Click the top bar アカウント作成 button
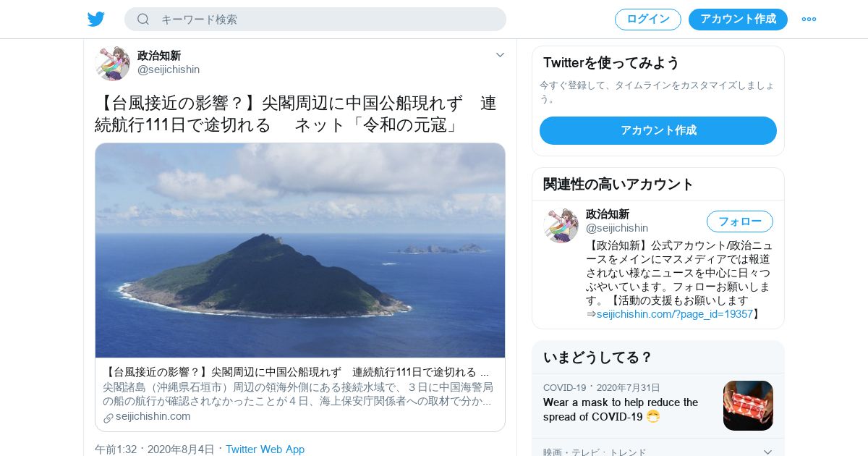The image size is (868, 456). click(x=738, y=20)
